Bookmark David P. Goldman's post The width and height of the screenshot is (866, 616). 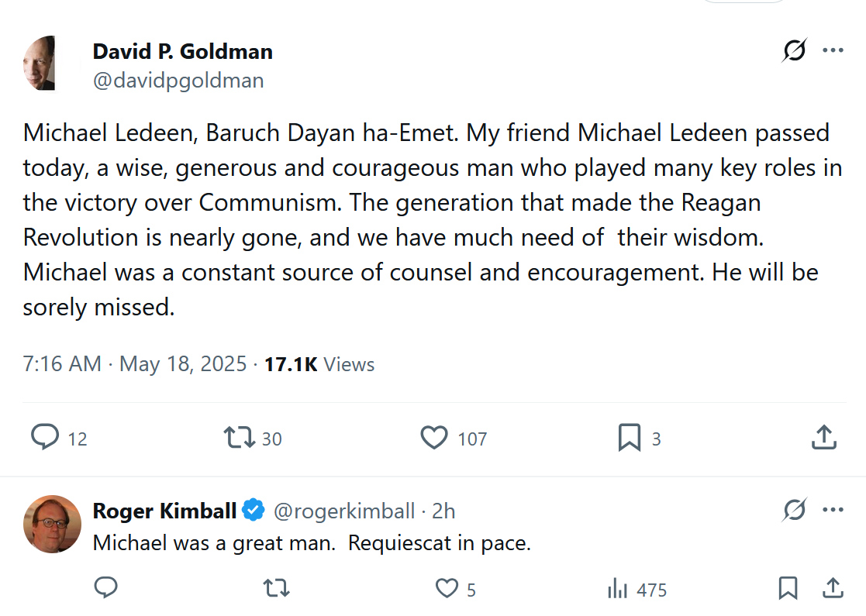pyautogui.click(x=629, y=438)
